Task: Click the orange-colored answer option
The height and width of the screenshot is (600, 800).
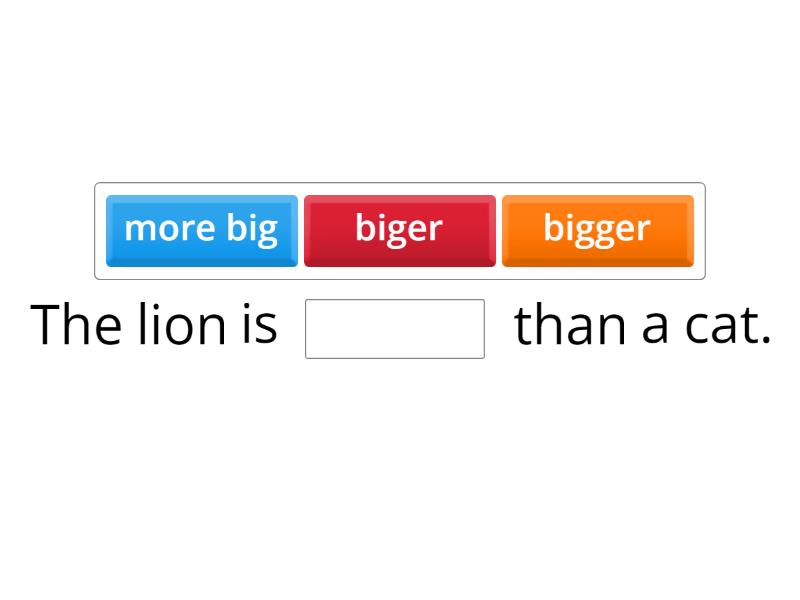Action: (597, 230)
